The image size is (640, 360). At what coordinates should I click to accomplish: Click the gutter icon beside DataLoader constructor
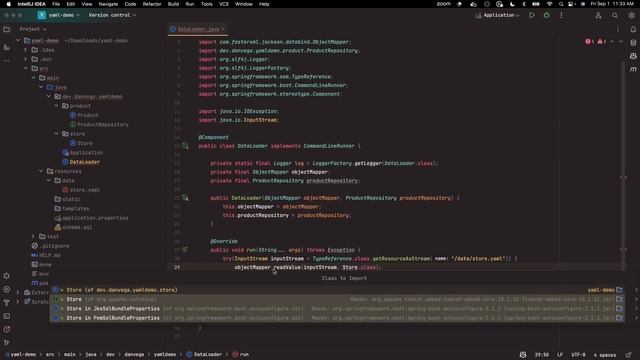coord(185,198)
